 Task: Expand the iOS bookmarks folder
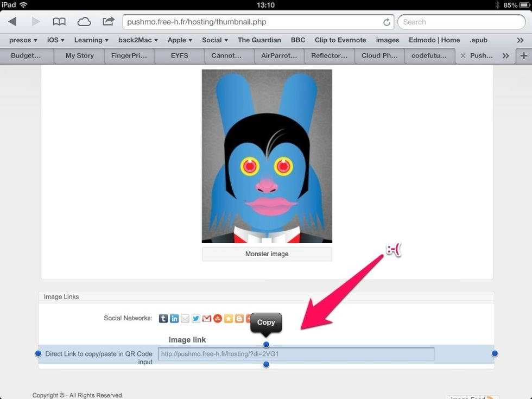55,40
